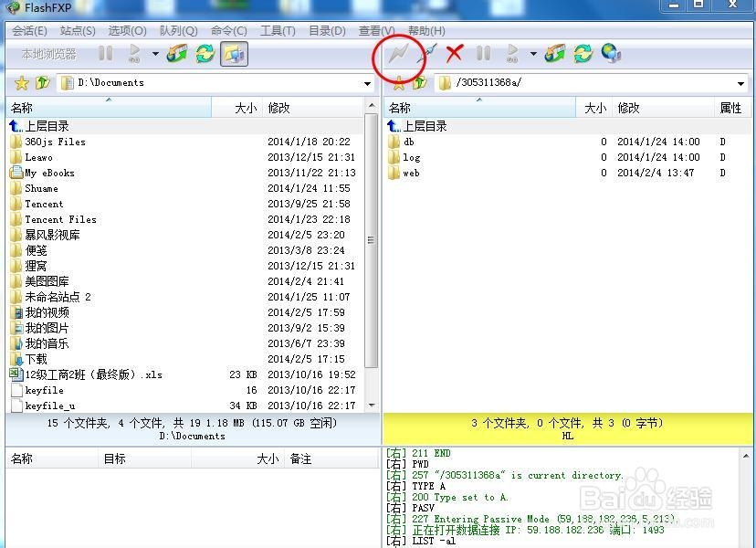This screenshot has width=756, height=548.
Task: Click the globe Switch browser icon on the remote side
Action: pos(611,54)
